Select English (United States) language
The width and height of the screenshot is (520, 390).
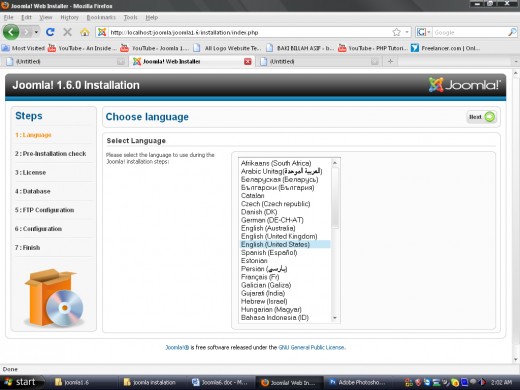pos(285,244)
